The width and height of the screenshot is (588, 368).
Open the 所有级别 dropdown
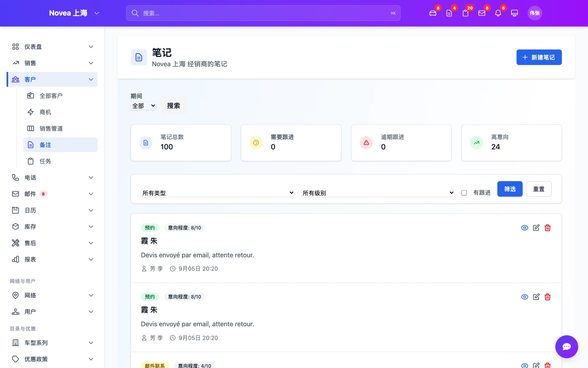click(378, 193)
